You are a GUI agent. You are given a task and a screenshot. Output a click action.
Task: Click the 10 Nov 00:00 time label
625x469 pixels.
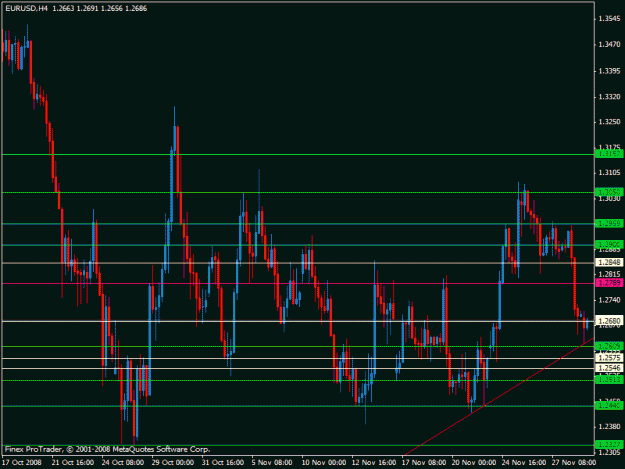tap(324, 463)
